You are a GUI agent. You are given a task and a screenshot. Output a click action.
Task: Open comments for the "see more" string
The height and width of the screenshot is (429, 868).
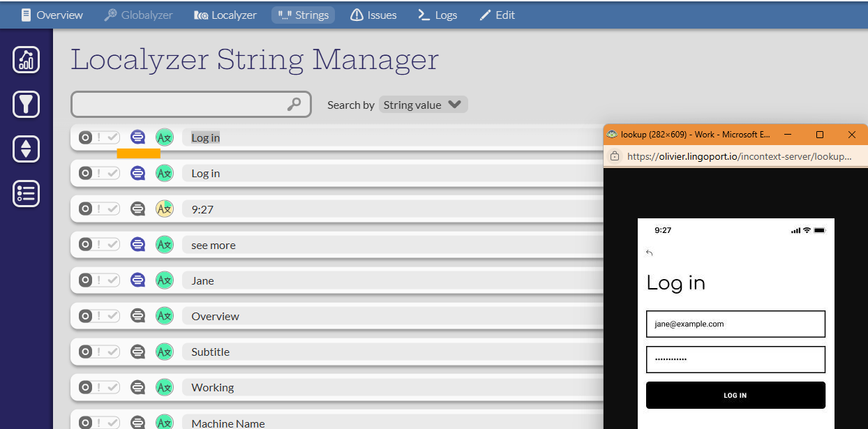coord(138,245)
